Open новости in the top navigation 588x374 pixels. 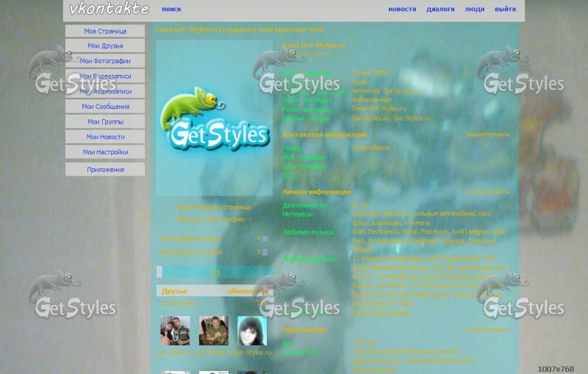pyautogui.click(x=402, y=10)
